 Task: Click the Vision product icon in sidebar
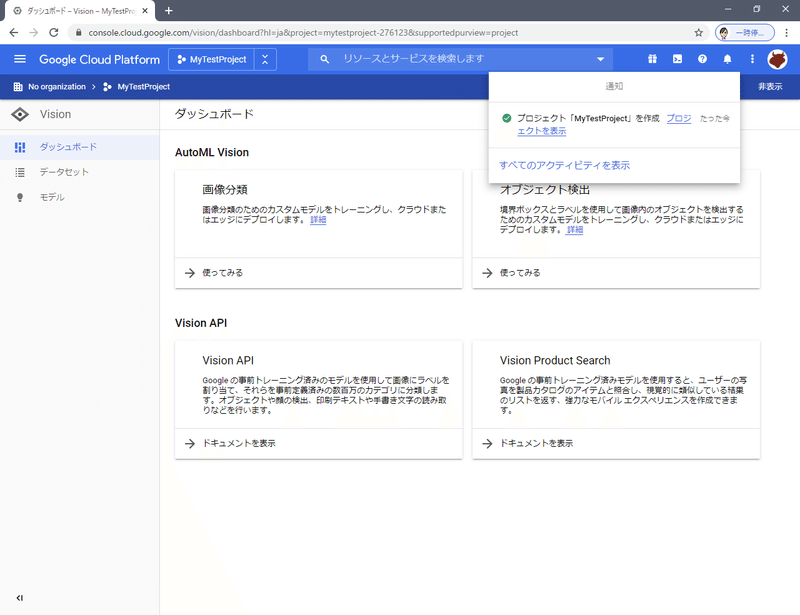[20, 114]
